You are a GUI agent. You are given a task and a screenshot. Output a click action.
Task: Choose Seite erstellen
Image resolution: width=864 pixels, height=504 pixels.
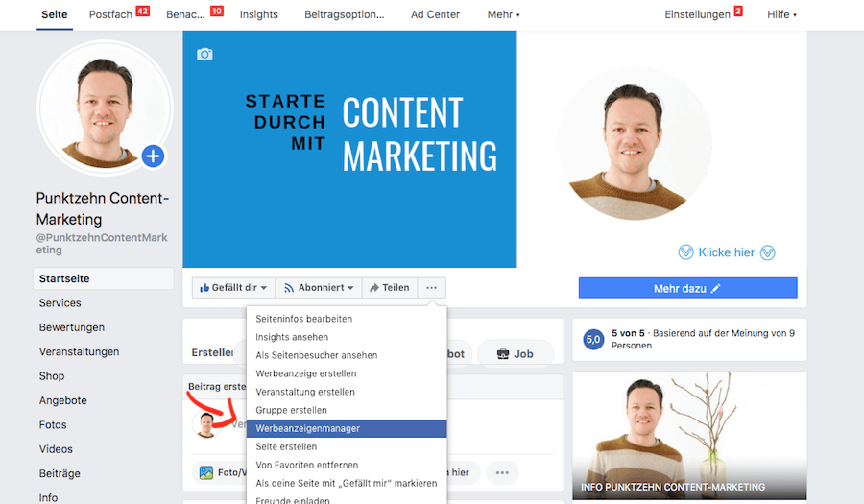347,446
